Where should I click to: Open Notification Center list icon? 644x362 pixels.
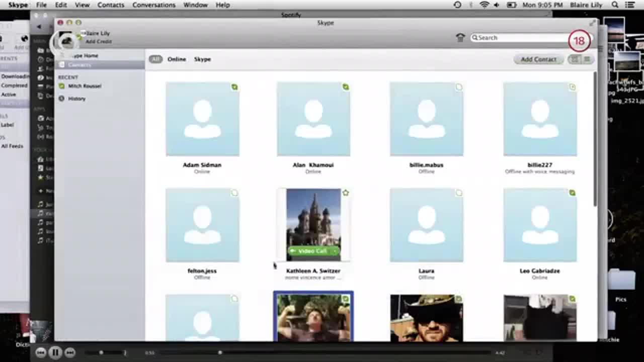629,5
